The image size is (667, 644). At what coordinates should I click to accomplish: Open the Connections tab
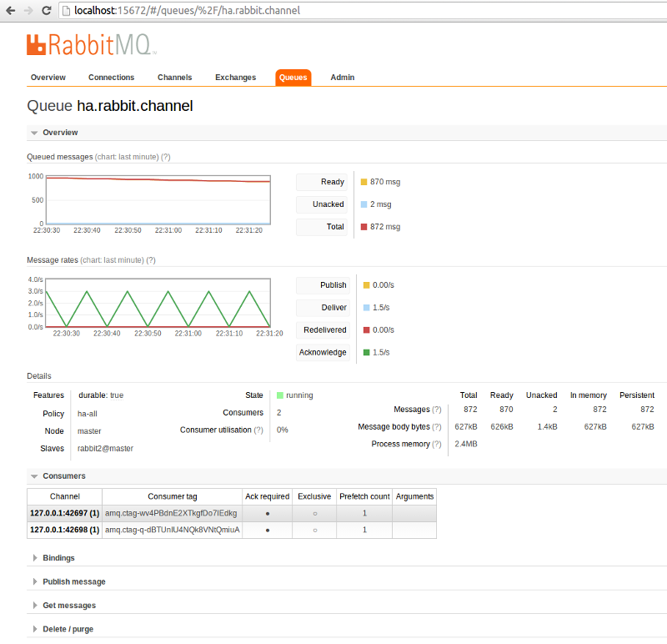(x=112, y=78)
